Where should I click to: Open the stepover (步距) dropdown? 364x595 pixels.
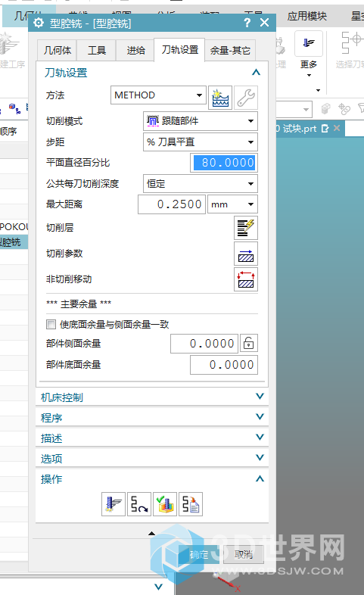tap(201, 142)
